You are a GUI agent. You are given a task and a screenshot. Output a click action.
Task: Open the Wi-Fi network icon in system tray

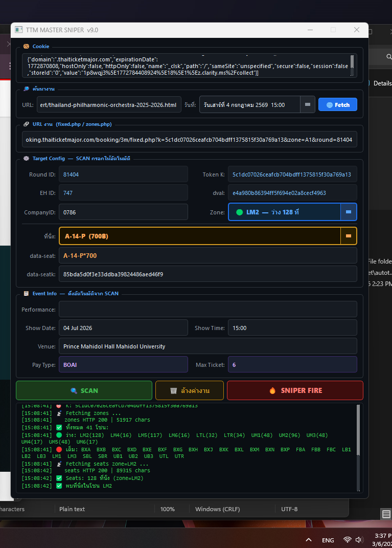(x=348, y=540)
